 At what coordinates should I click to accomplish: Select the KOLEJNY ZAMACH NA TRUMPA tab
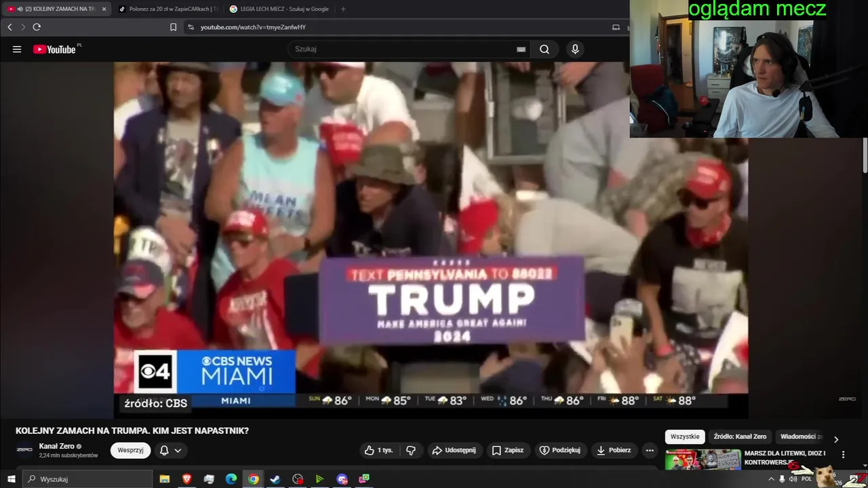tap(56, 9)
